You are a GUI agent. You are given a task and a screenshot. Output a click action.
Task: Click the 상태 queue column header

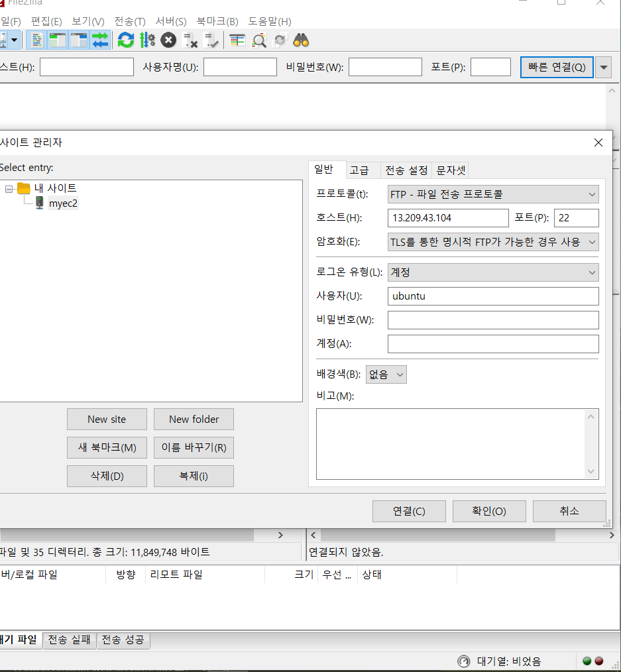click(407, 575)
